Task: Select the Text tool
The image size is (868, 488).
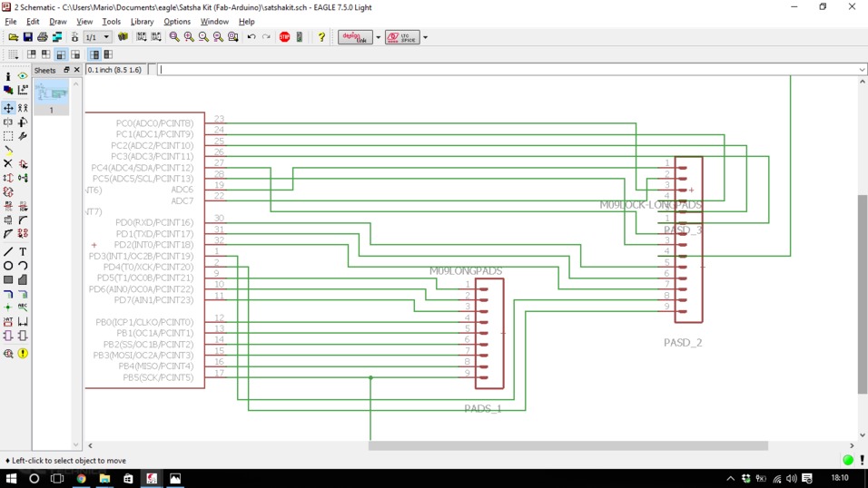Action: pos(23,252)
